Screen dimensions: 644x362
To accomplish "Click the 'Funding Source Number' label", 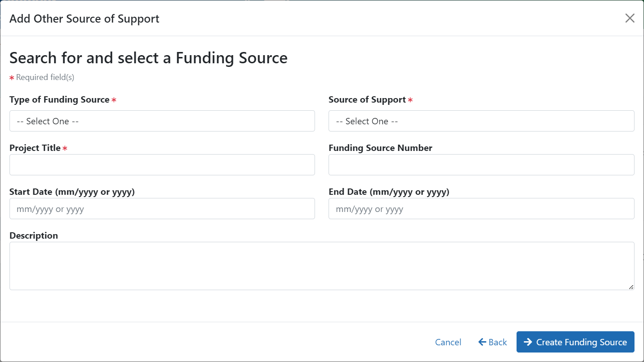I will point(381,148).
